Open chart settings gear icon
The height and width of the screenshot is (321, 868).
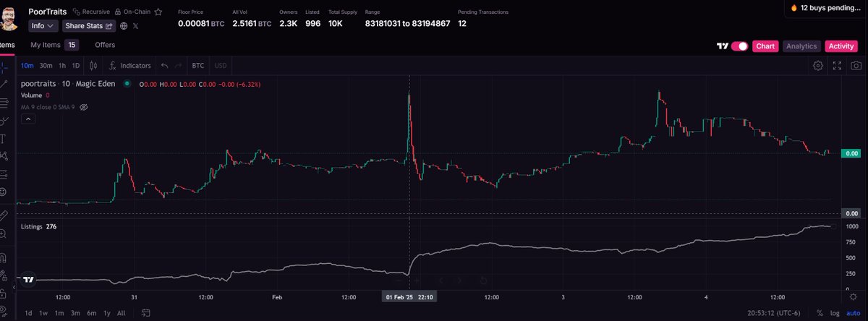[x=818, y=65]
